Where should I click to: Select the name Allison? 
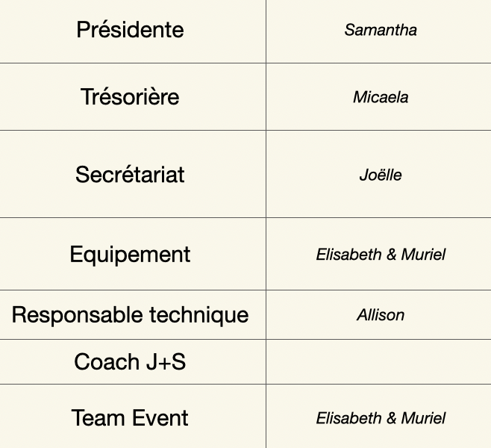tap(381, 315)
